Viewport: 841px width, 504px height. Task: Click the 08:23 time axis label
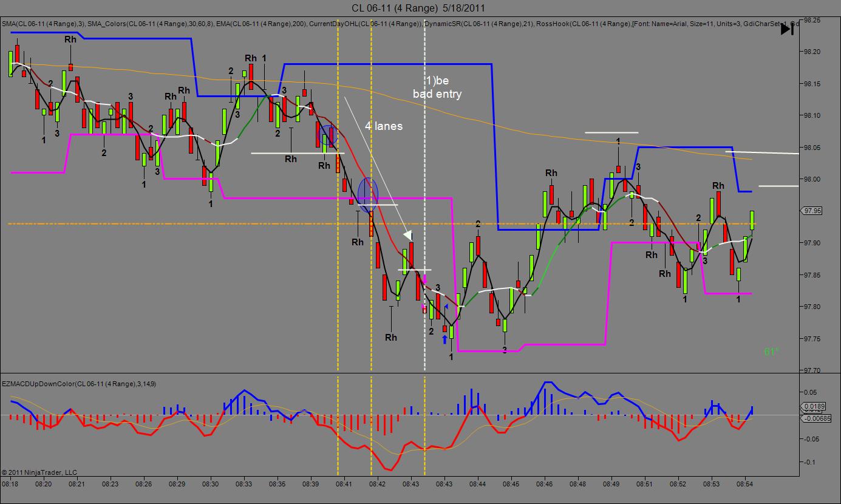[x=110, y=485]
